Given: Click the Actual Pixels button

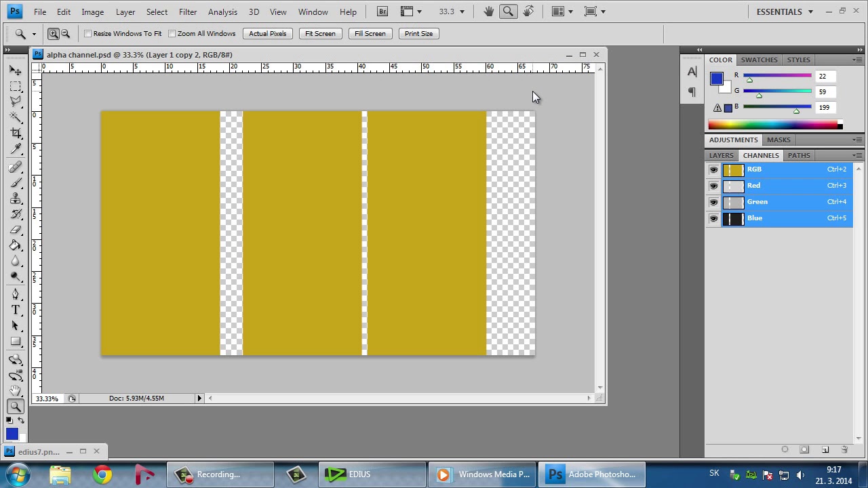Looking at the screenshot, I should 267,33.
